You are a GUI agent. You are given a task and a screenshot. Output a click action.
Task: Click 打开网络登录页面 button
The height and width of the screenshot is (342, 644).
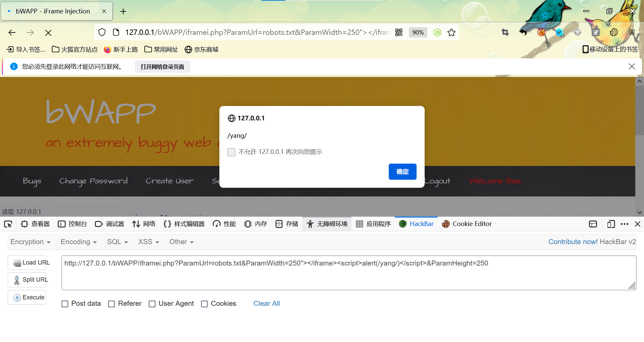click(x=162, y=67)
